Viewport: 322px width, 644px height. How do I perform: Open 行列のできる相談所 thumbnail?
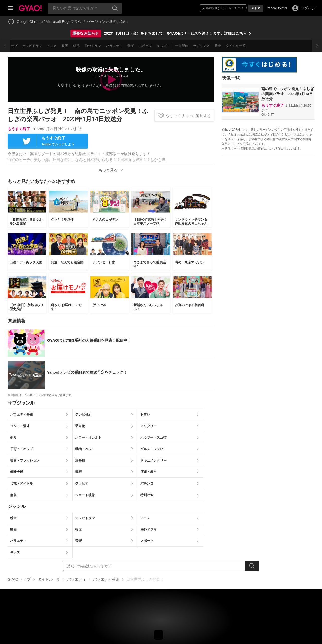(x=192, y=287)
